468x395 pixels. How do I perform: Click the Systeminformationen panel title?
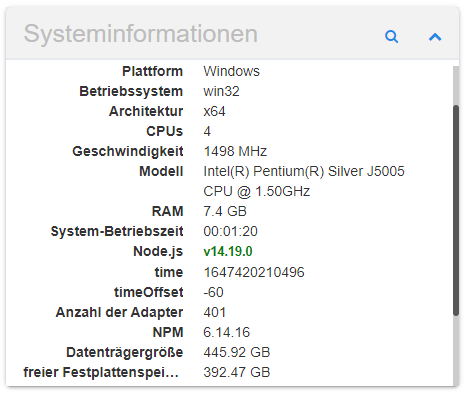141,34
